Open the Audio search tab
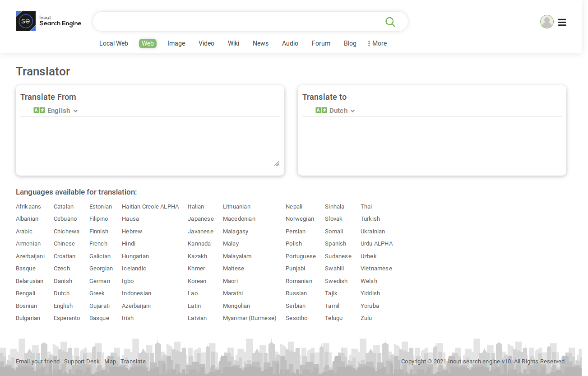 [x=290, y=43]
